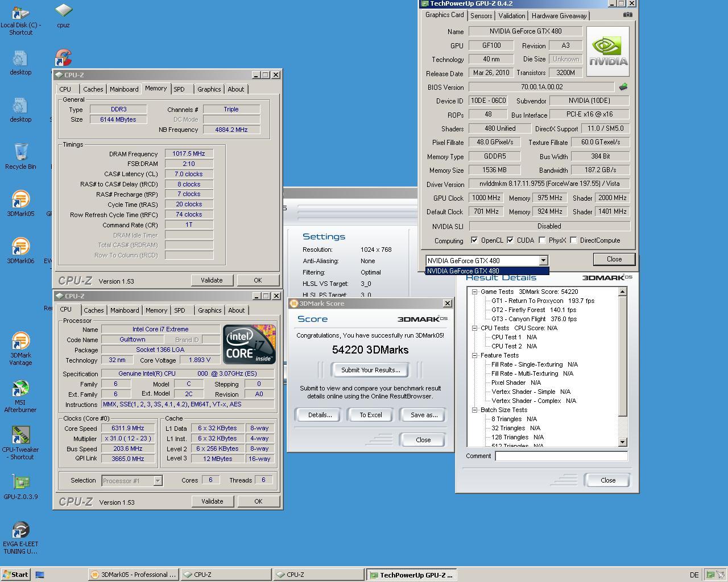Toggle the OpenCL checkbox in GPU-Z
This screenshot has width=728, height=582.
(474, 240)
